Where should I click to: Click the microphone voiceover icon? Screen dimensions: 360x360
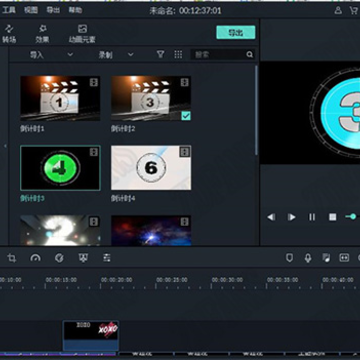pos(308,258)
